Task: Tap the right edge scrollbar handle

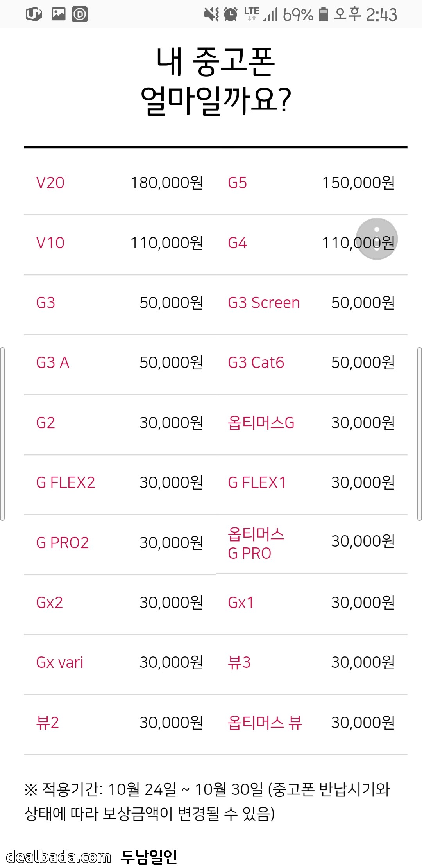Action: [x=419, y=434]
